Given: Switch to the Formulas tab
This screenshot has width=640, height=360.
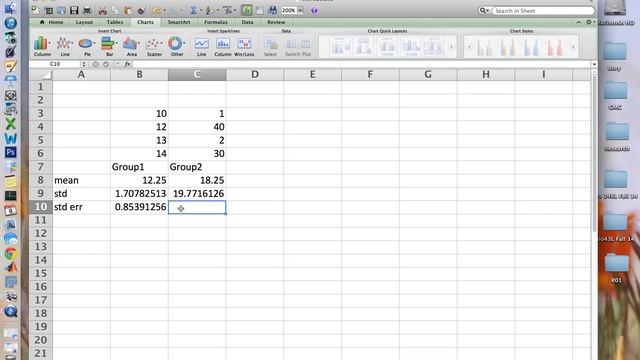Looking at the screenshot, I should point(216,22).
